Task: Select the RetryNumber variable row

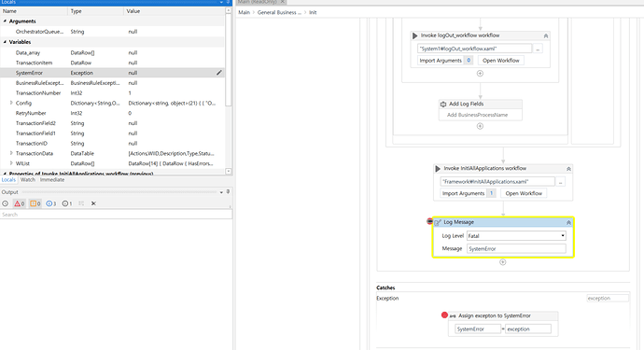Action: (x=112, y=113)
